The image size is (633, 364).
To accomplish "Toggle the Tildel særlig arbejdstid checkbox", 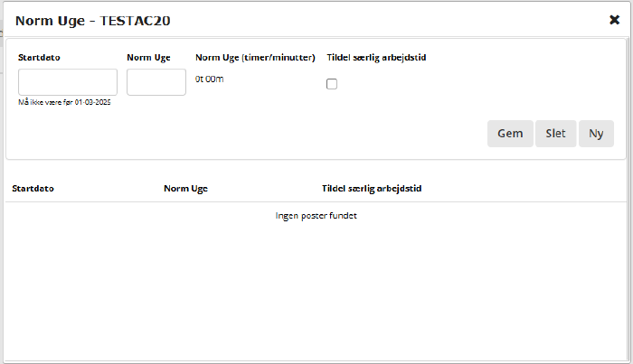I will (x=332, y=84).
